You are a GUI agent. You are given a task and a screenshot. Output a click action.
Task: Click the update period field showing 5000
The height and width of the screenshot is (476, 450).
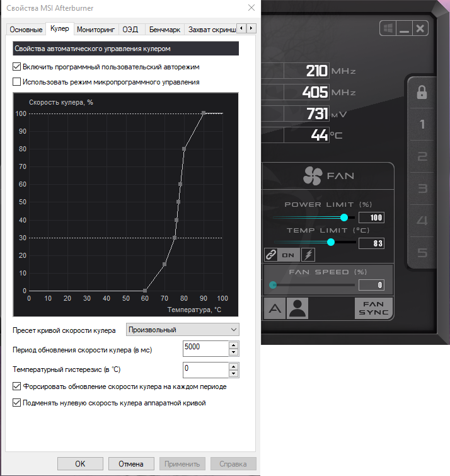click(206, 349)
